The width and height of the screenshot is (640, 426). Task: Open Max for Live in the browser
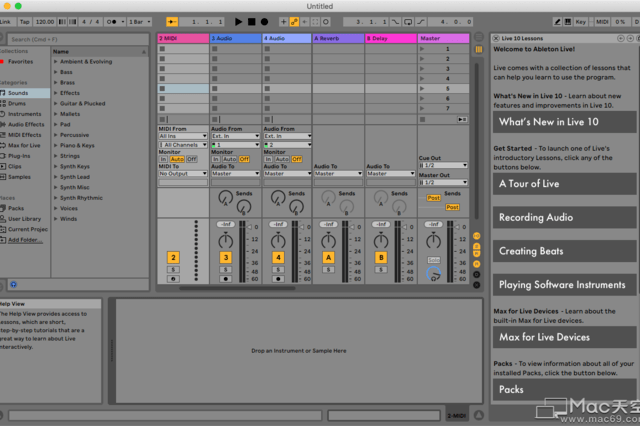(x=24, y=145)
